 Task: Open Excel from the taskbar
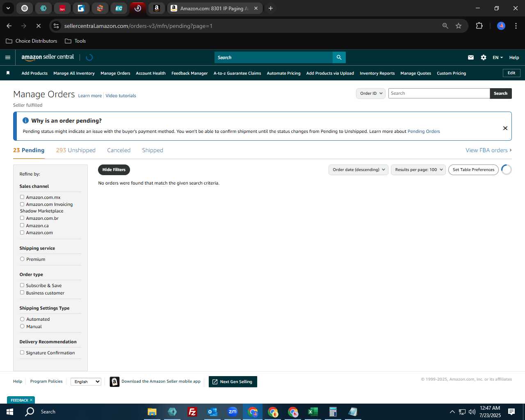coord(313,412)
